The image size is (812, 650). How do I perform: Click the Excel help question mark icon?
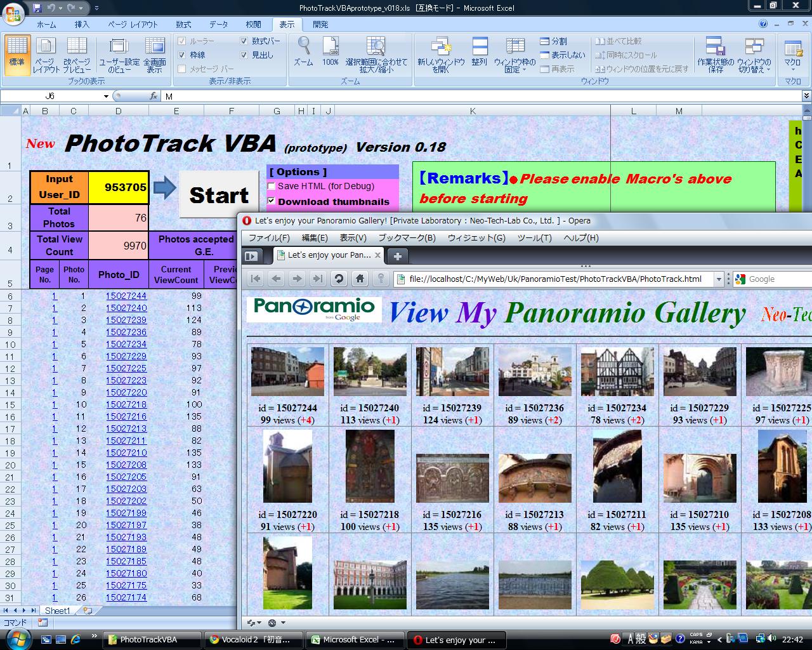pos(763,24)
